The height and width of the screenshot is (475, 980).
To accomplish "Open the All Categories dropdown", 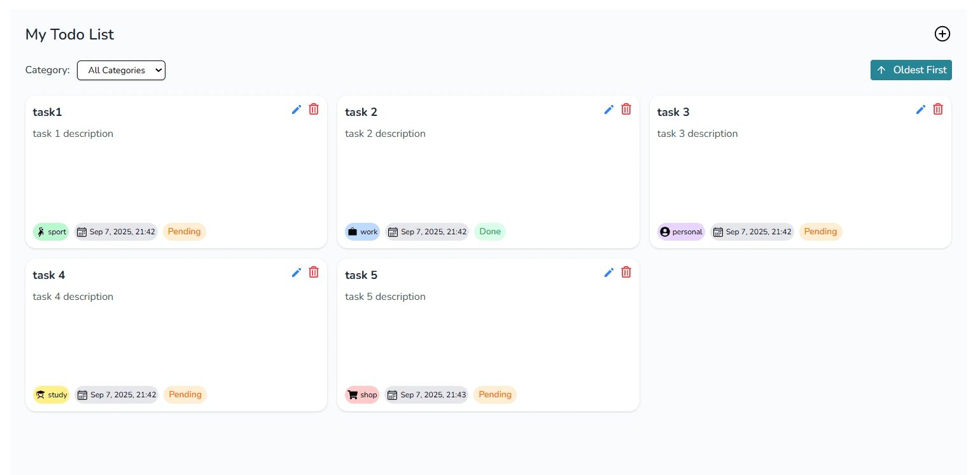I will (x=121, y=71).
